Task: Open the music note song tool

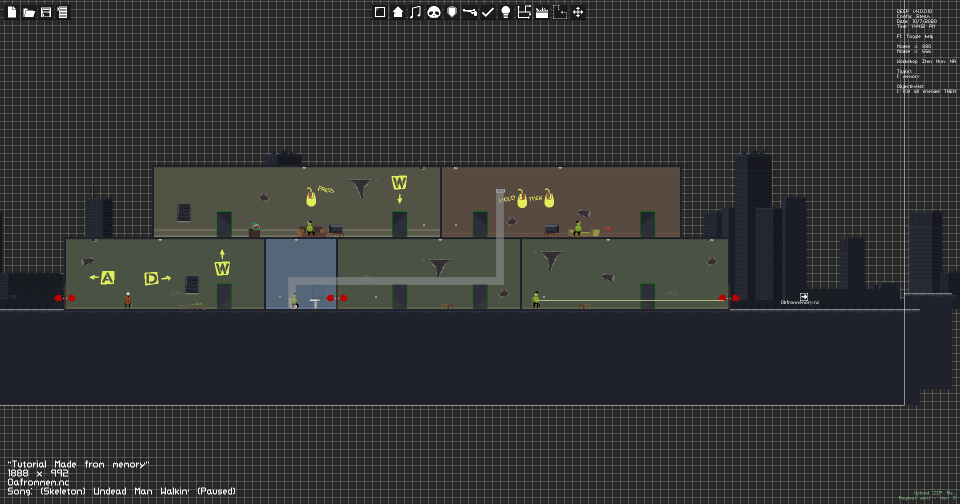Action: (x=416, y=12)
